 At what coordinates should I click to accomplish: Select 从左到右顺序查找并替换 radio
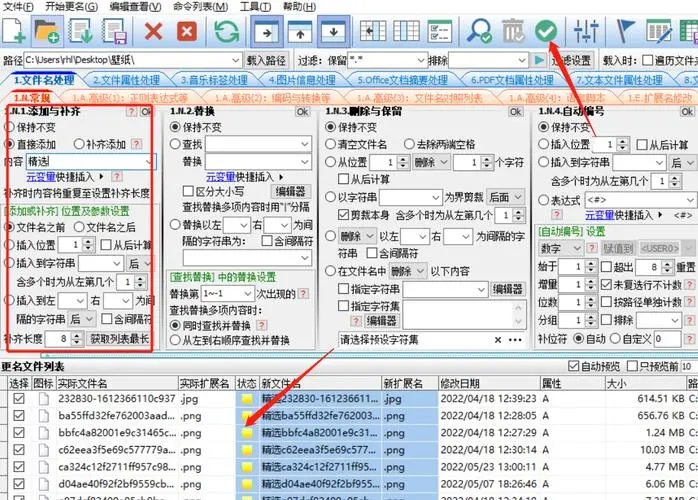(175, 341)
